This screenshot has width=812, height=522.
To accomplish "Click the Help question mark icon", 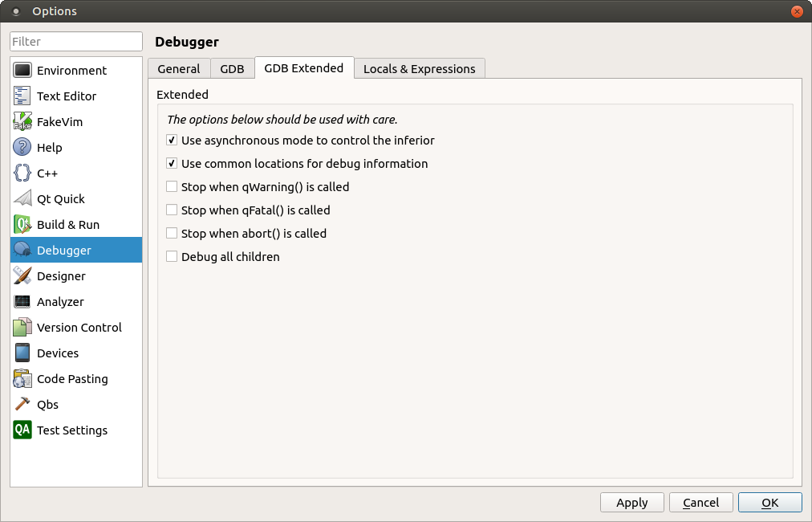I will point(22,147).
